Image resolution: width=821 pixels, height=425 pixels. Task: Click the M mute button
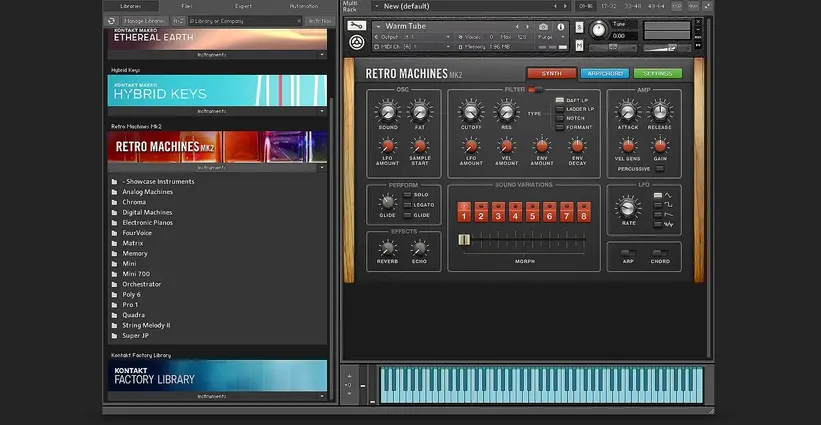(579, 46)
